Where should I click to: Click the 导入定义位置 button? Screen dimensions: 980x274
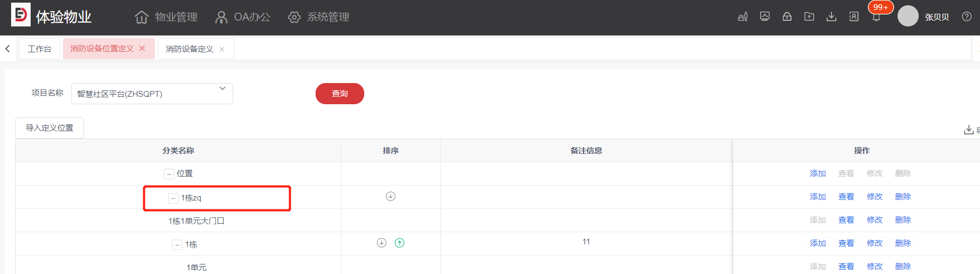[50, 128]
